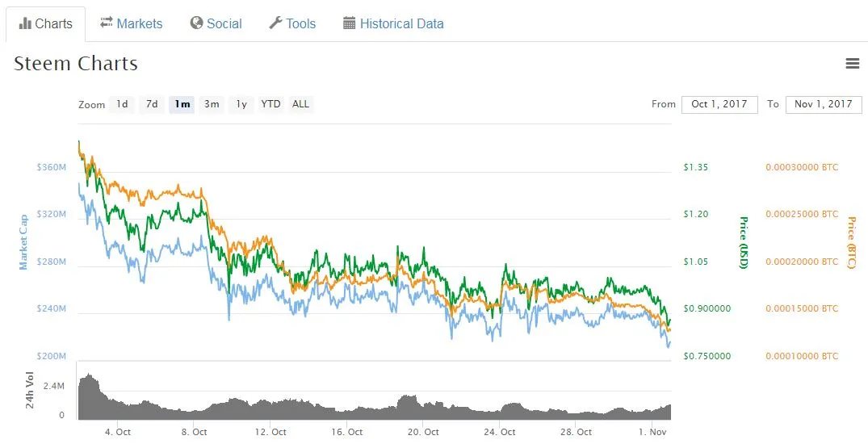Click the $1.35 price tick
This screenshot has width=868, height=444.
click(695, 166)
